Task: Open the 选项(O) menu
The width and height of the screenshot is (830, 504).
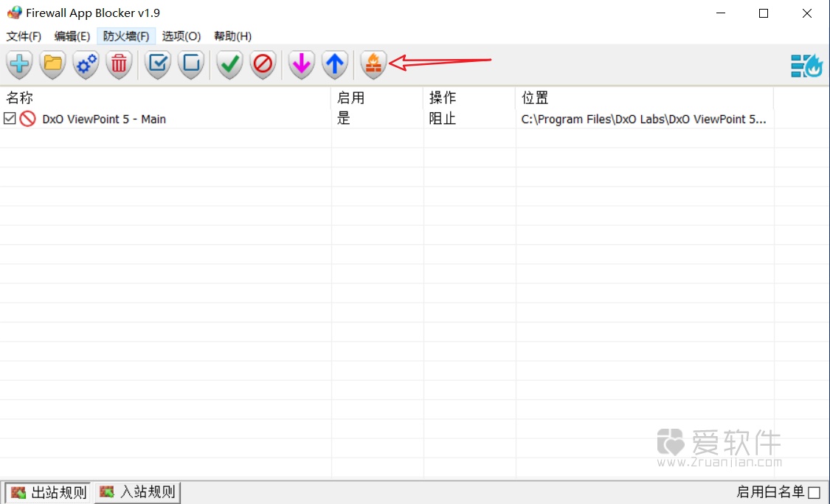Action: pyautogui.click(x=181, y=35)
